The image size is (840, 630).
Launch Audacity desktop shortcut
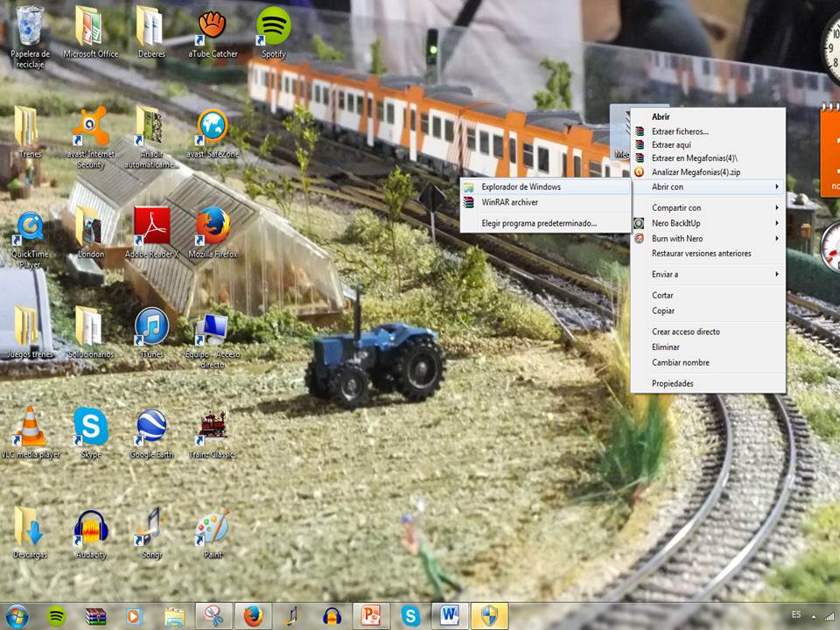(x=90, y=533)
